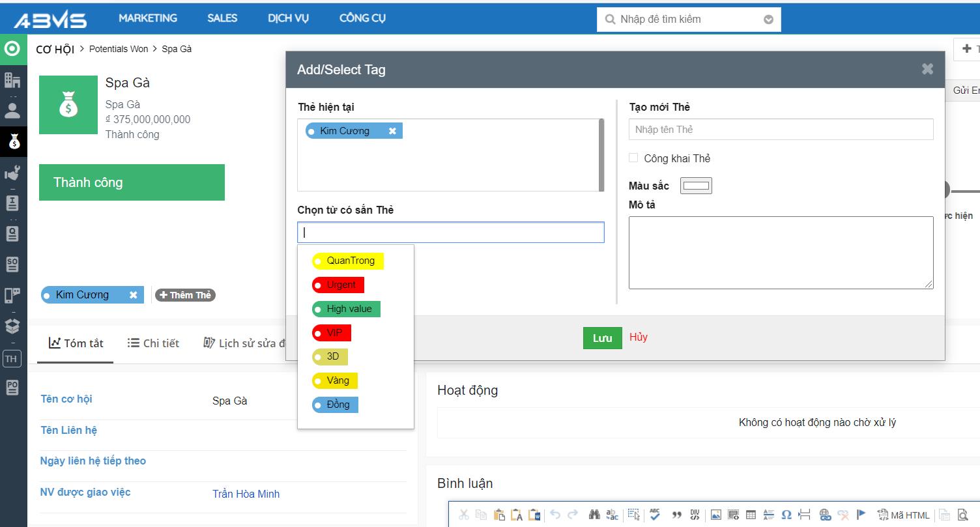The image size is (980, 527).
Task: Open the Màu sắc color picker
Action: [696, 186]
